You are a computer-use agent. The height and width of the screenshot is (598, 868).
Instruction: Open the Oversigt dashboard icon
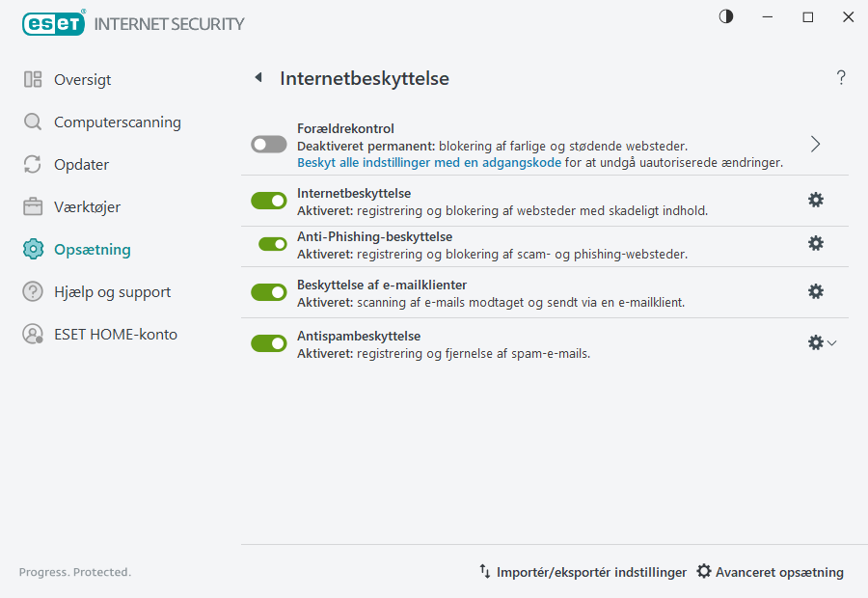coord(34,79)
